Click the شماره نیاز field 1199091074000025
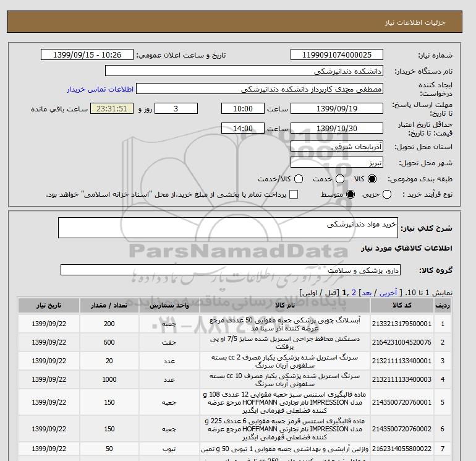 [337, 54]
